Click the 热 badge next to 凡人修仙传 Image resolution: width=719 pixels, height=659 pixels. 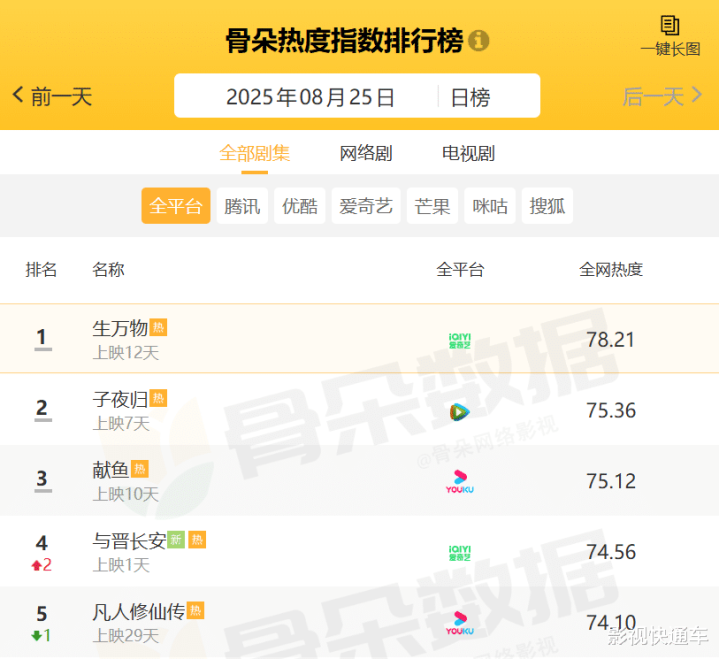click(x=195, y=610)
